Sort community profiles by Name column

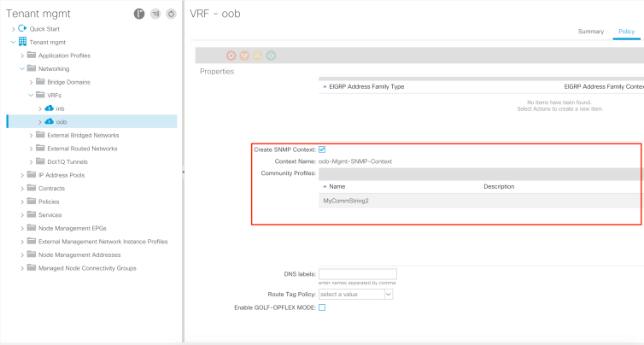[x=337, y=186]
